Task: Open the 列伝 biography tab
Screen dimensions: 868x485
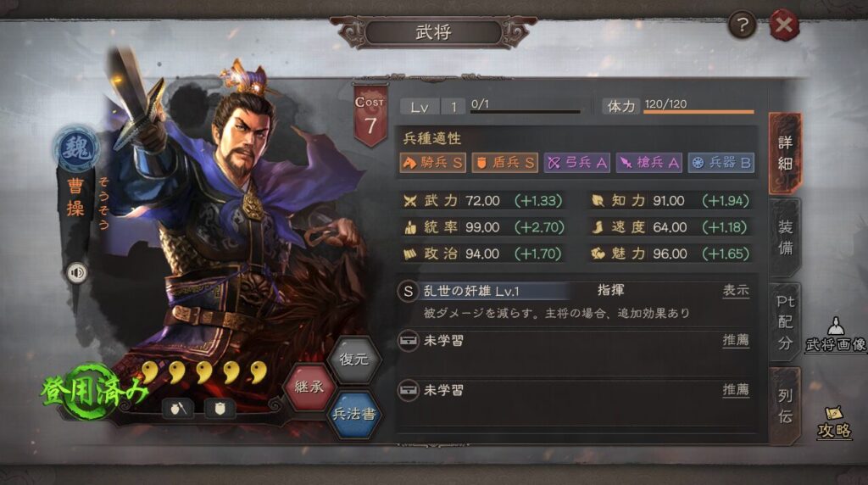Action: click(x=785, y=406)
